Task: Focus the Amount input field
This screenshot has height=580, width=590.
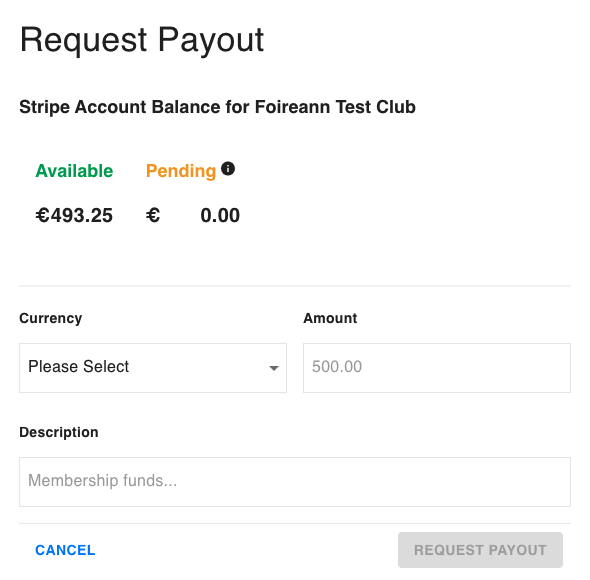Action: [x=437, y=368]
